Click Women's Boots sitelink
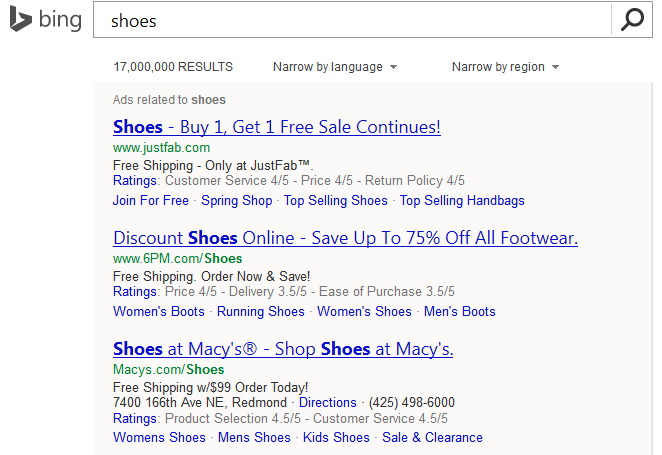The image size is (662, 455). click(159, 311)
